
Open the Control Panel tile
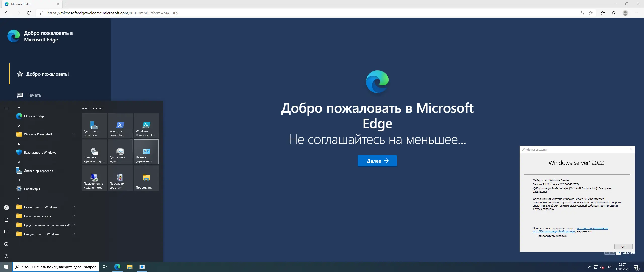point(146,152)
